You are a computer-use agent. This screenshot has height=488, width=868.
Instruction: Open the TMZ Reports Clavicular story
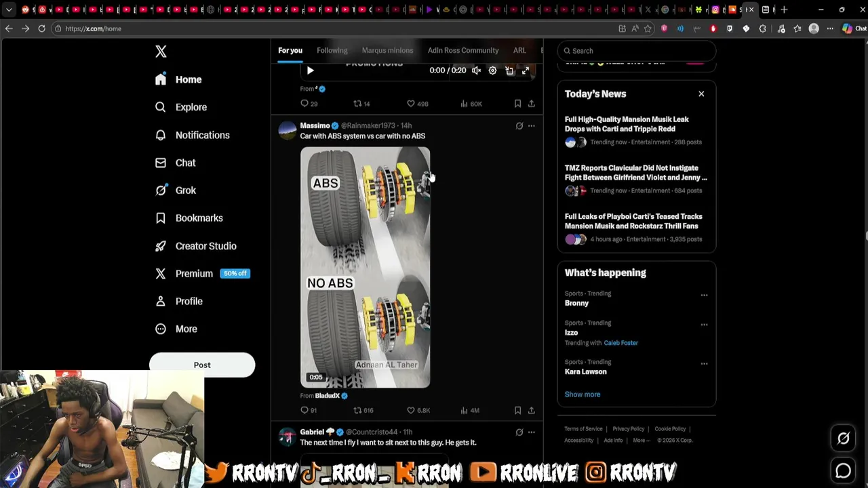(636, 179)
